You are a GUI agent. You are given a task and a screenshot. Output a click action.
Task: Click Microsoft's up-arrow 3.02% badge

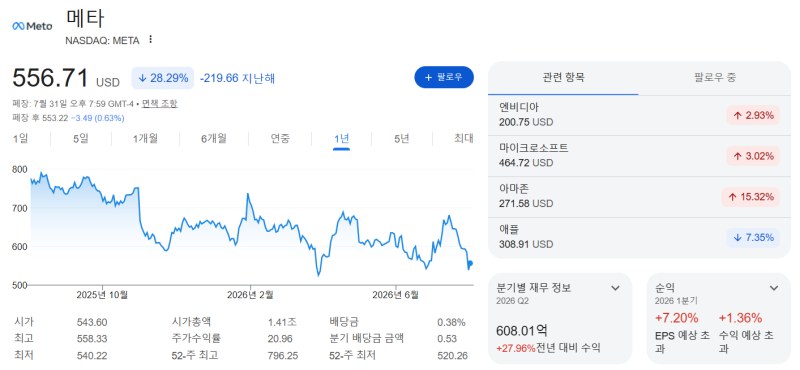pos(753,156)
